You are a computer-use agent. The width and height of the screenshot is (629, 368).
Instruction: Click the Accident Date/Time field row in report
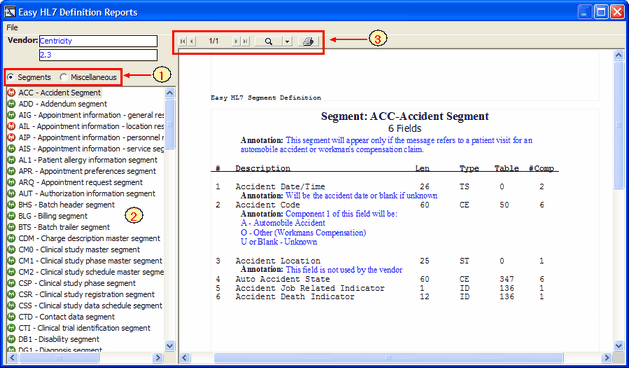click(380, 187)
